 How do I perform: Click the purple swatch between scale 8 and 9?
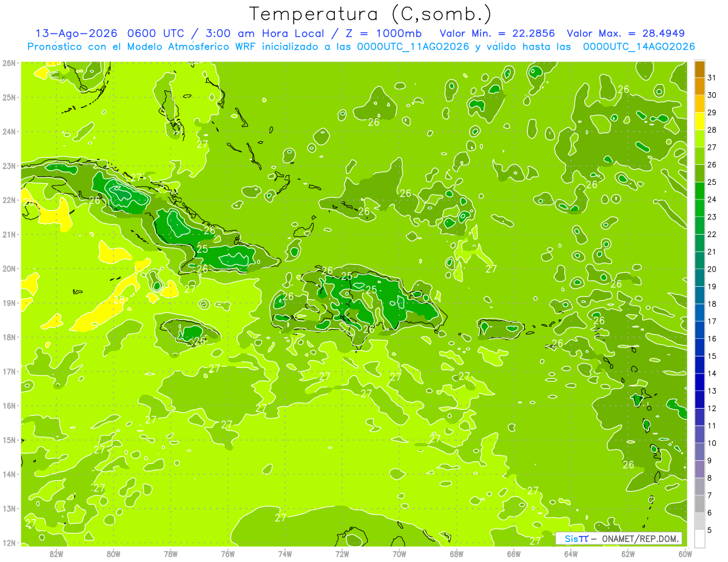coord(699,469)
